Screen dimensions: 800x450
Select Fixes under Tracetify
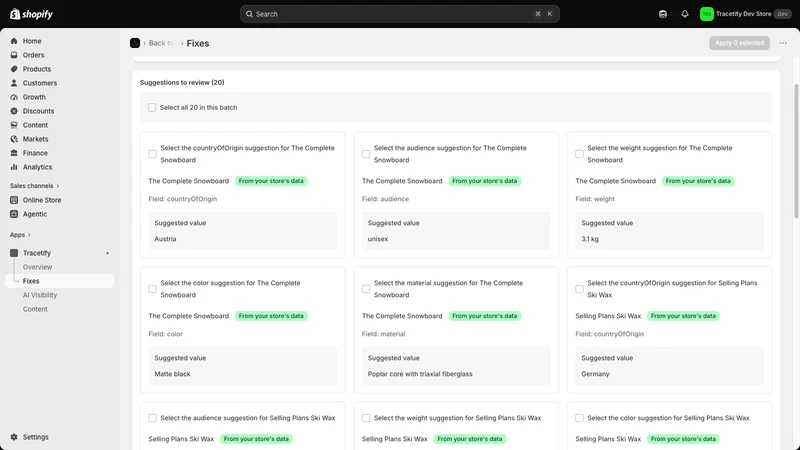[60, 281]
